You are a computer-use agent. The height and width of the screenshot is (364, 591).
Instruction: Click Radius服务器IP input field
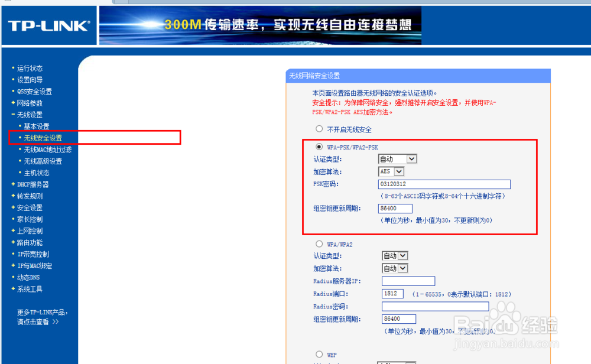pos(408,281)
